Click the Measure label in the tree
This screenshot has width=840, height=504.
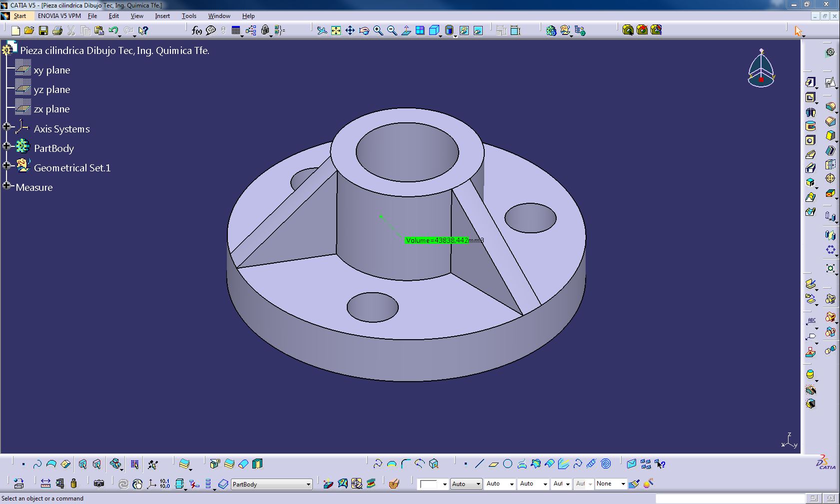[x=34, y=188]
